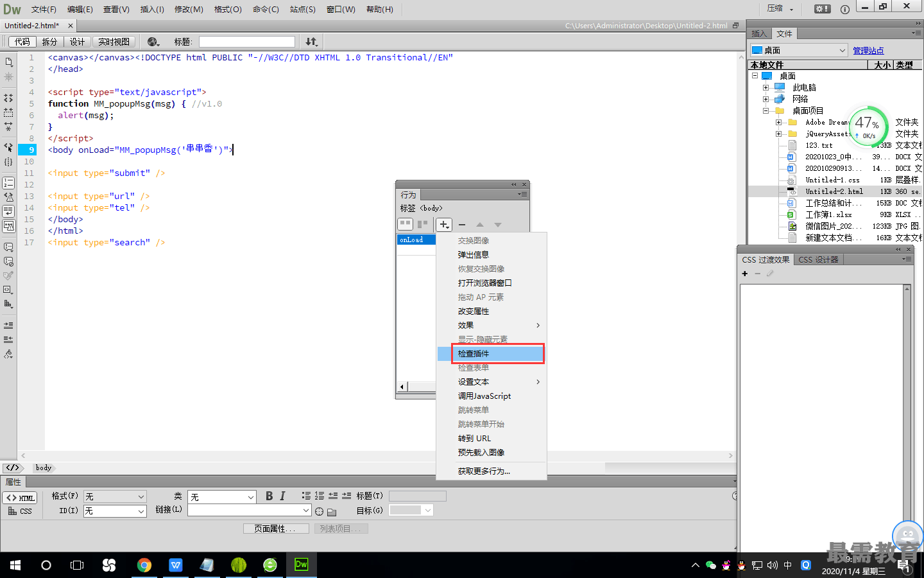Show all events view in Behaviors panel
Viewport: 924px width, 578px height.
coord(422,224)
